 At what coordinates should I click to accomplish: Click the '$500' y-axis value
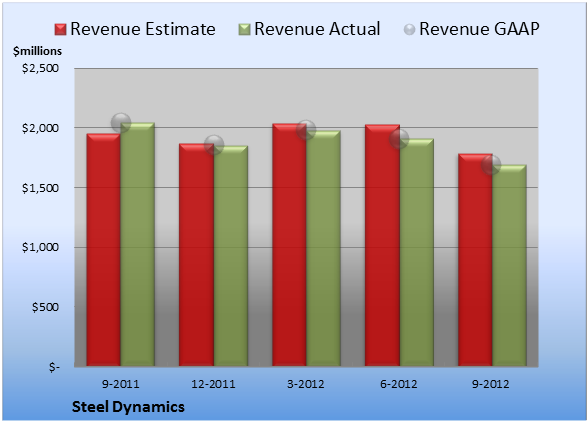click(45, 307)
